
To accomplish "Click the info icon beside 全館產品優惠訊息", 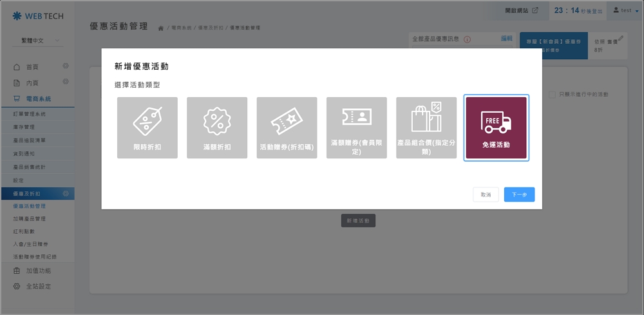I will click(x=467, y=39).
